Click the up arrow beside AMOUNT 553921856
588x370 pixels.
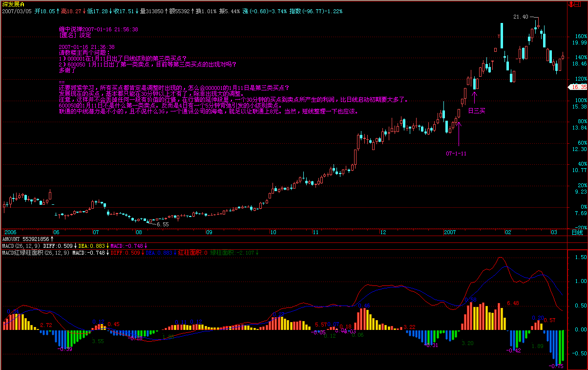[52, 239]
